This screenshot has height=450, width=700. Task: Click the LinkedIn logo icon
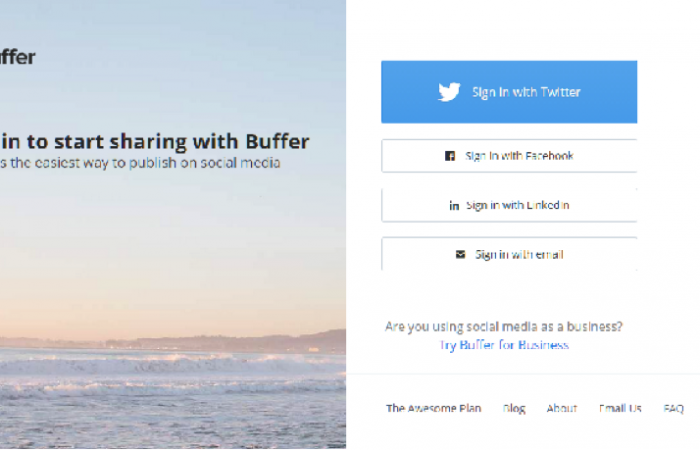(x=454, y=205)
